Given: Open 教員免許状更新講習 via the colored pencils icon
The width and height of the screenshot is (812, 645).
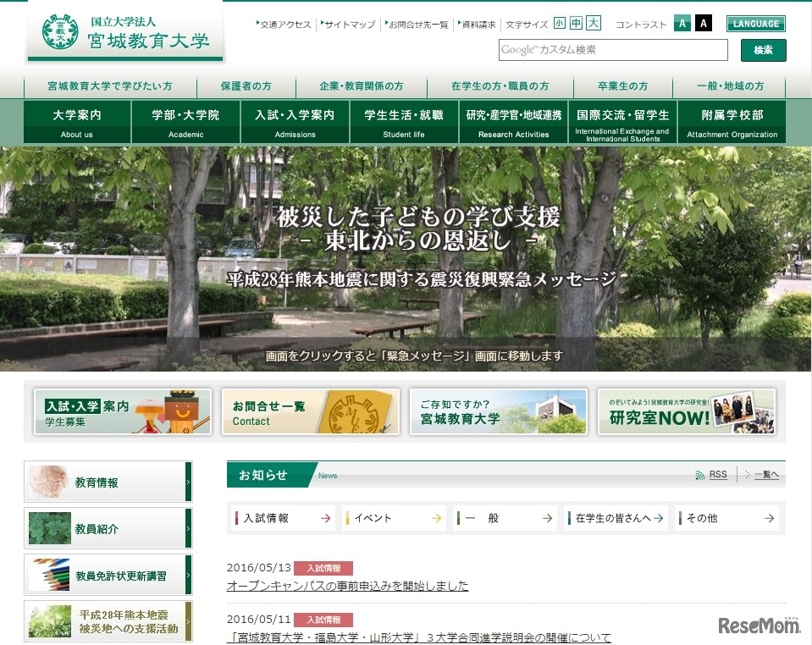Looking at the screenshot, I should click(49, 573).
